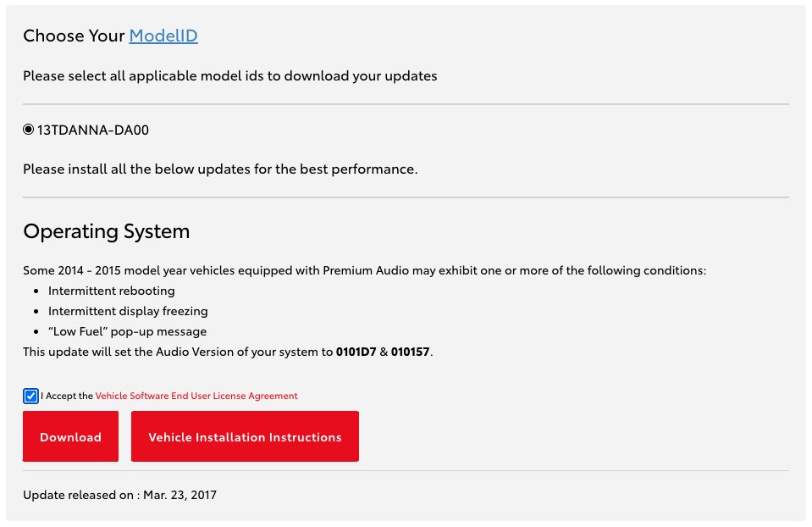
Task: Click the "Low Fuel" pop-up message bullet
Action: coord(127,331)
